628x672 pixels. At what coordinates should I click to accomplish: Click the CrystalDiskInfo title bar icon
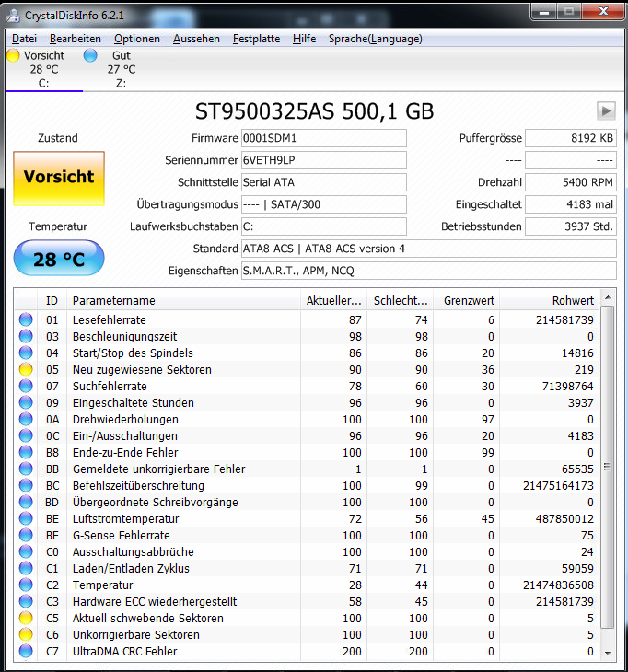(x=14, y=16)
